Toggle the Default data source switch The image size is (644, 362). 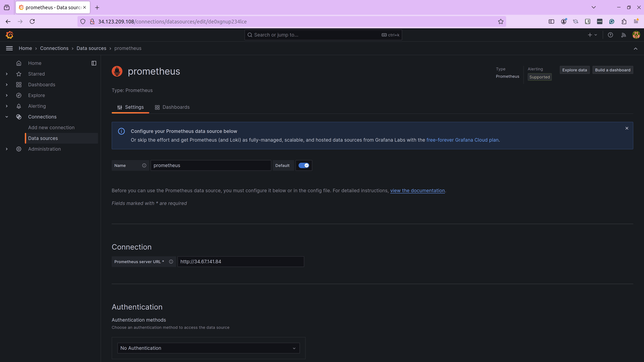click(x=304, y=165)
